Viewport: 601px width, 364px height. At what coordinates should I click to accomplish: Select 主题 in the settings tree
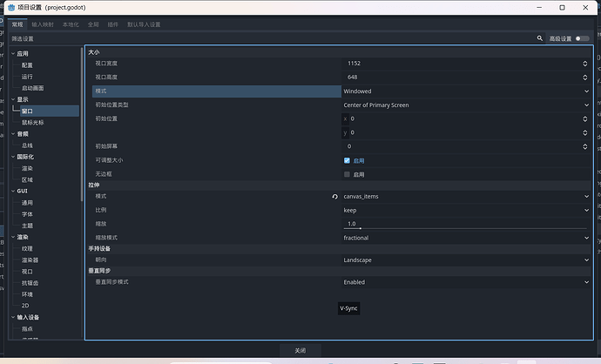27,226
